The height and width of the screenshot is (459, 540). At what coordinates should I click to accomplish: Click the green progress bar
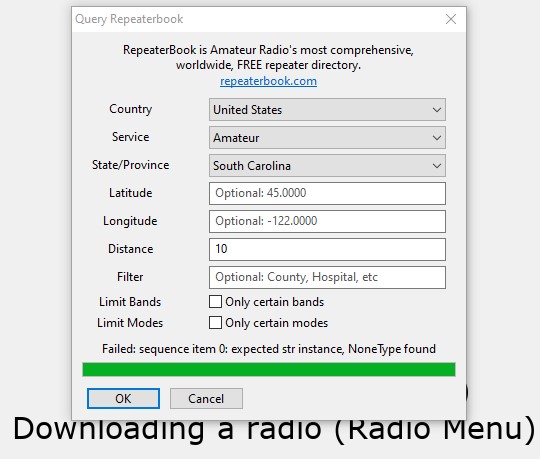coord(269,369)
